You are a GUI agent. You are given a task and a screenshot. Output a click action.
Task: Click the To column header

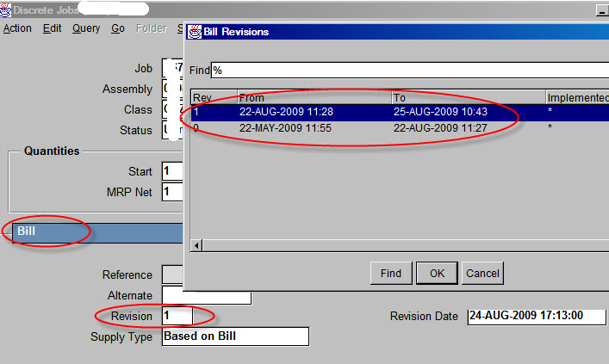click(469, 97)
